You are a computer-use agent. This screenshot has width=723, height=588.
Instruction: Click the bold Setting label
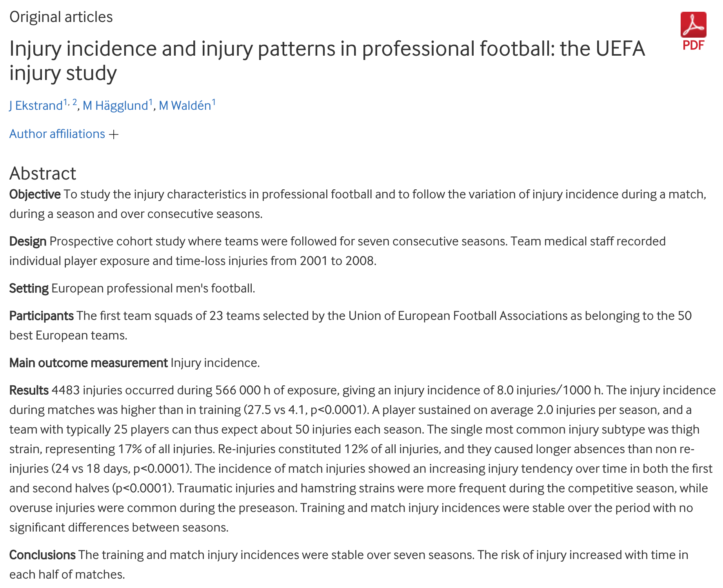tap(29, 289)
